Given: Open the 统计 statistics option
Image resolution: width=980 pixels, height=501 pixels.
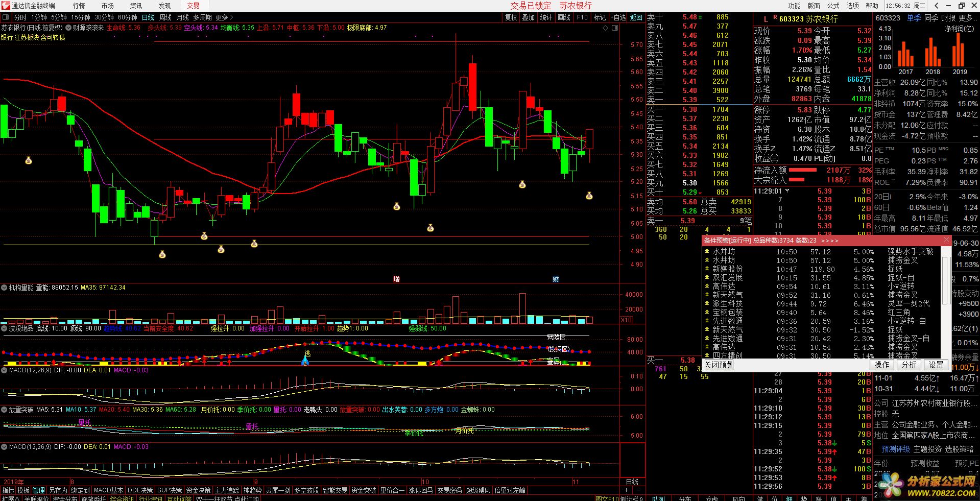Looking at the screenshot, I should click(546, 17).
